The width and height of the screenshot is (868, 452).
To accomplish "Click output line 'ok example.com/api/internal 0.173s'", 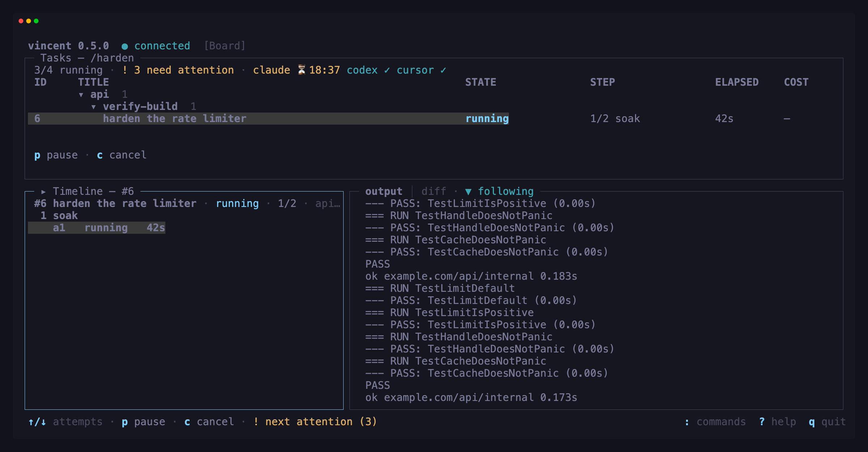I will pos(471,397).
